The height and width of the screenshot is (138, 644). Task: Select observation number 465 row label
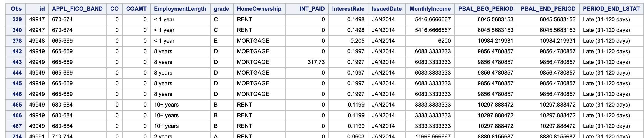coord(17,105)
